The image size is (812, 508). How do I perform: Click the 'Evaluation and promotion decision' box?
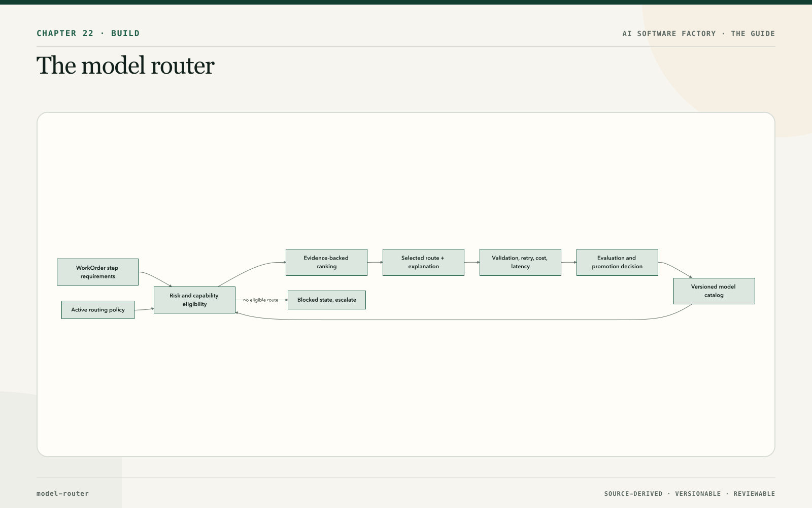pos(617,262)
